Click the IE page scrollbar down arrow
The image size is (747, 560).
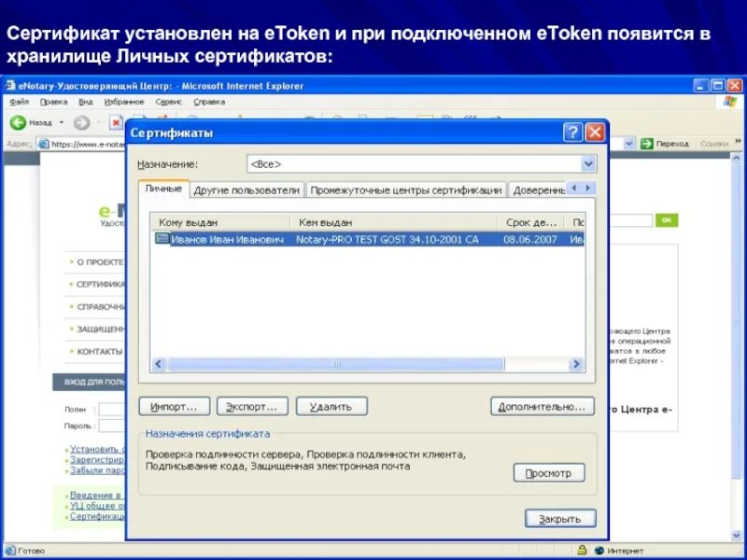736,536
